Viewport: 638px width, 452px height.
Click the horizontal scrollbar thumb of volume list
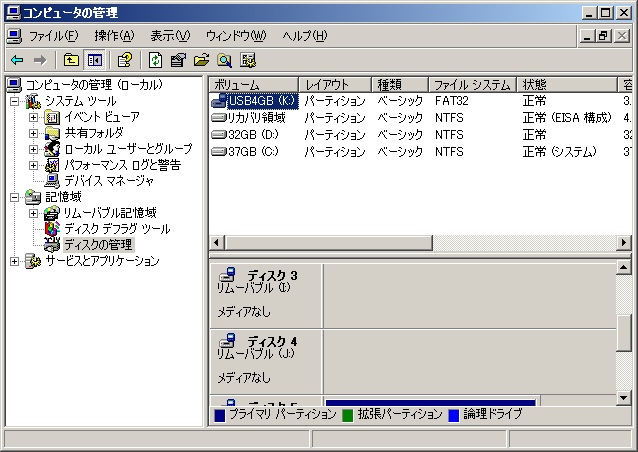tap(328, 243)
